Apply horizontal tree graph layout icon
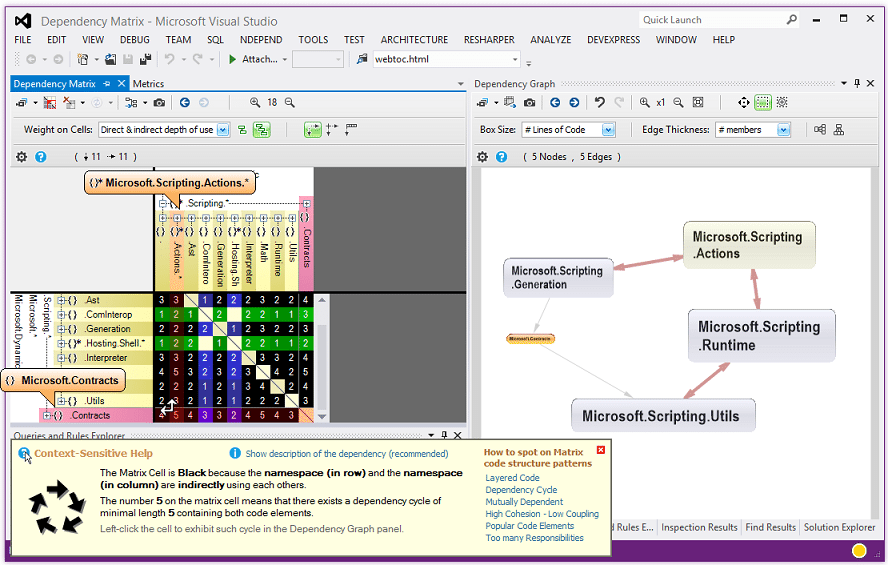 819,130
